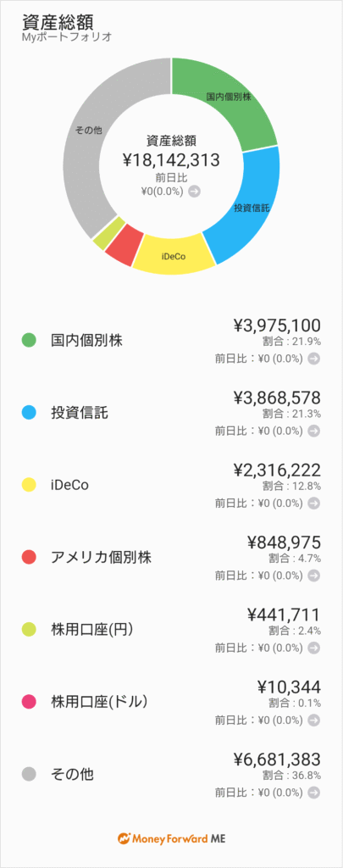Click the ¥6,681,383 amount for その他

point(276,759)
